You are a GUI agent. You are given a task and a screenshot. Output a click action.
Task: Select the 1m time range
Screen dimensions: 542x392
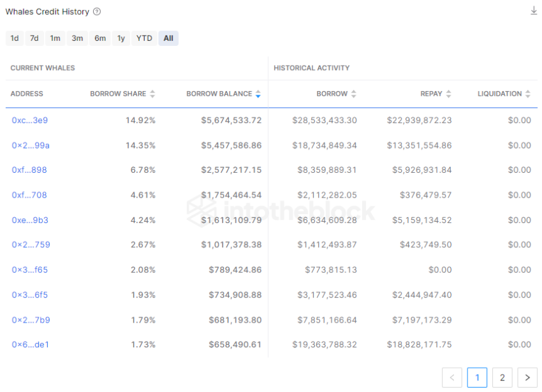pyautogui.click(x=55, y=38)
